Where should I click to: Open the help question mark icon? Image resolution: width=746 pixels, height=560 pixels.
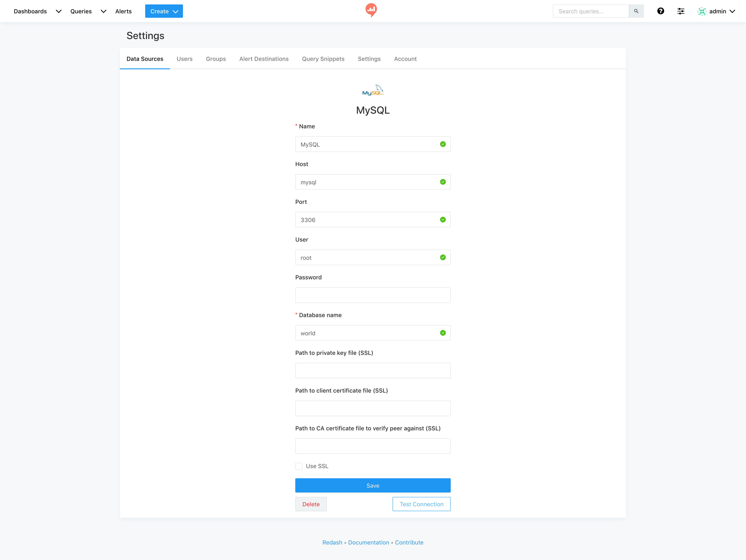coord(660,11)
